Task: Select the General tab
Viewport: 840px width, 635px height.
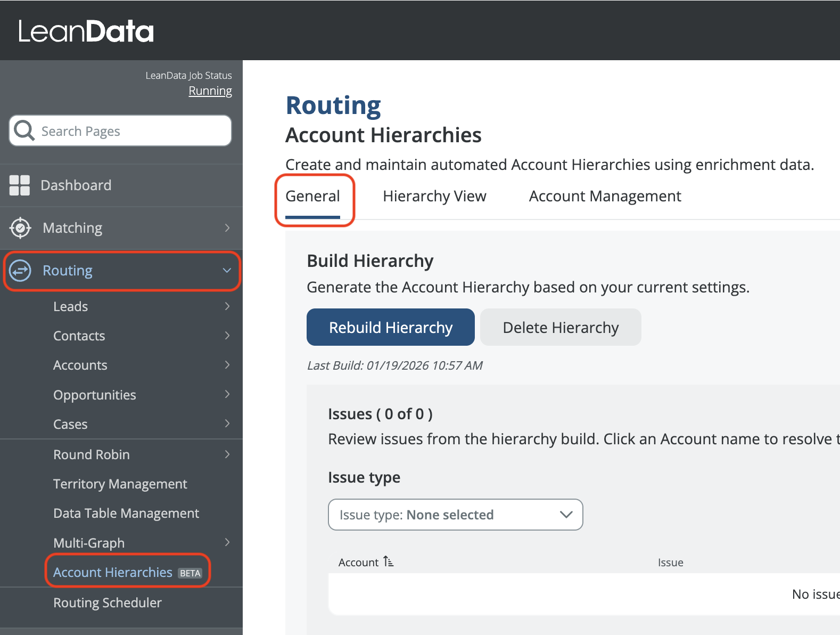Action: tap(312, 196)
